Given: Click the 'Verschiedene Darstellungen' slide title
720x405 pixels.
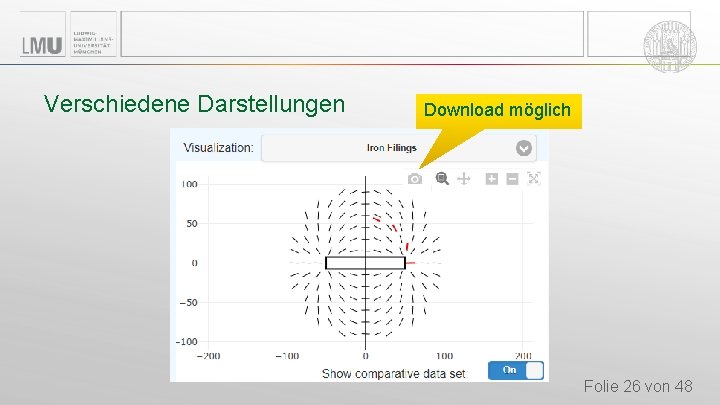Looking at the screenshot, I should pos(194,104).
